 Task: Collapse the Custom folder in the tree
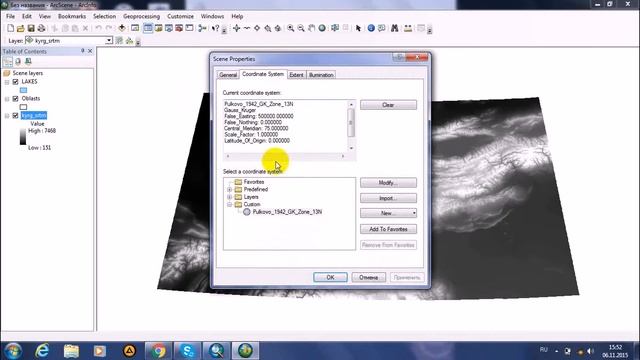(229, 204)
